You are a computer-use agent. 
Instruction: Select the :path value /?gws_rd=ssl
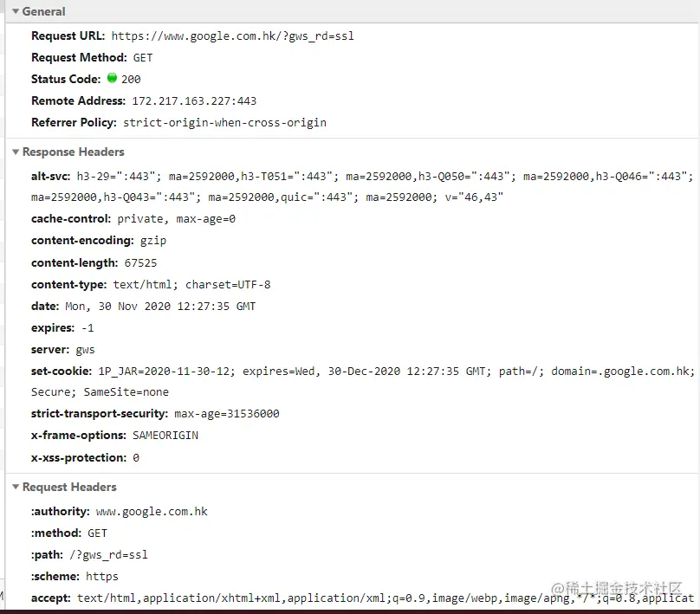[108, 555]
